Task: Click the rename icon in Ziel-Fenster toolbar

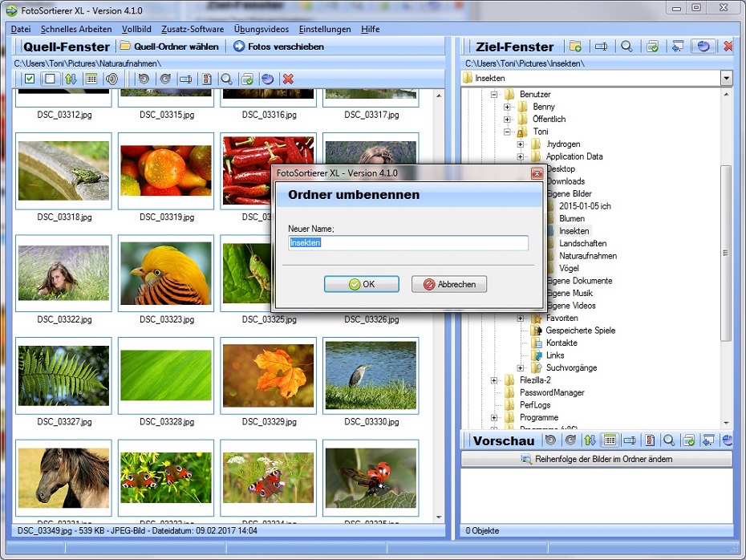Action: (601, 47)
